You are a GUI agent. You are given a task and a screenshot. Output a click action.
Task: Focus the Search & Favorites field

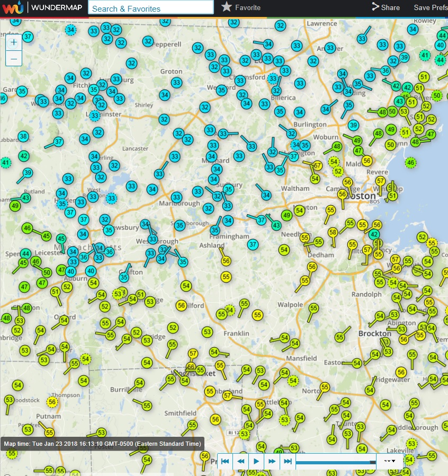pos(151,7)
